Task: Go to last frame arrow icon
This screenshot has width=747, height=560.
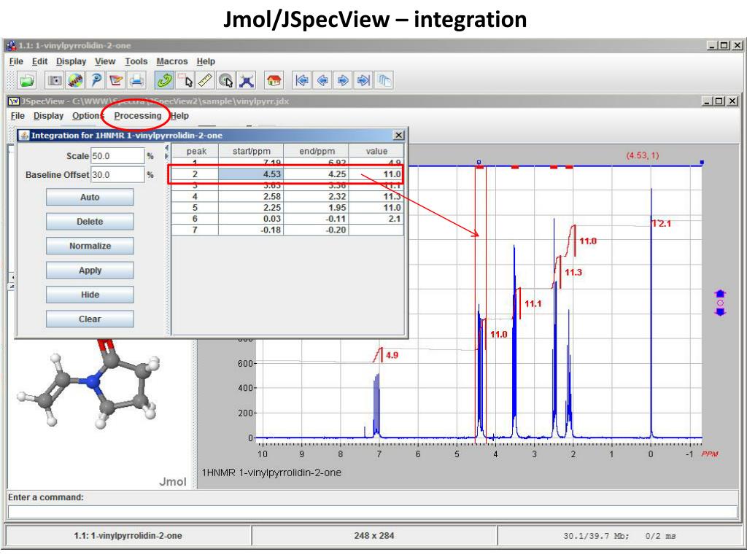Action: pyautogui.click(x=363, y=80)
